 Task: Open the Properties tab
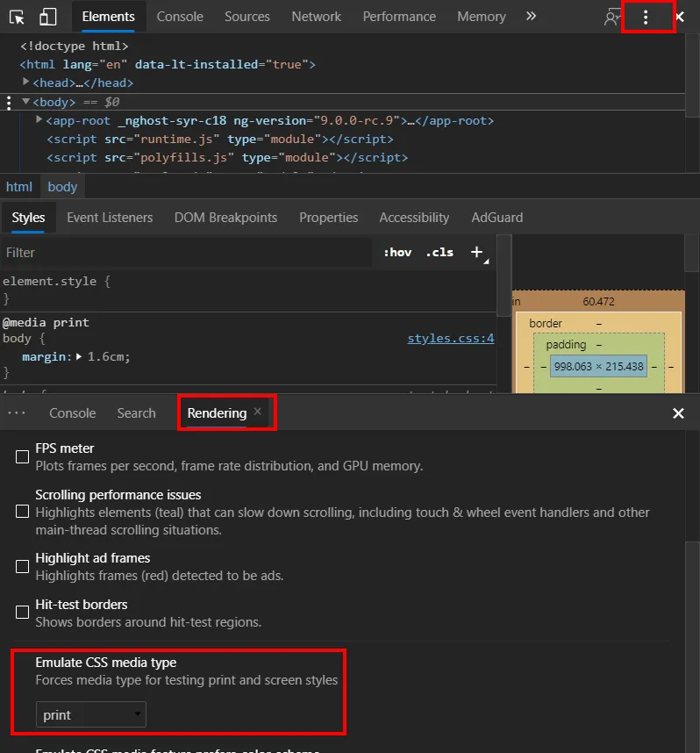329,218
